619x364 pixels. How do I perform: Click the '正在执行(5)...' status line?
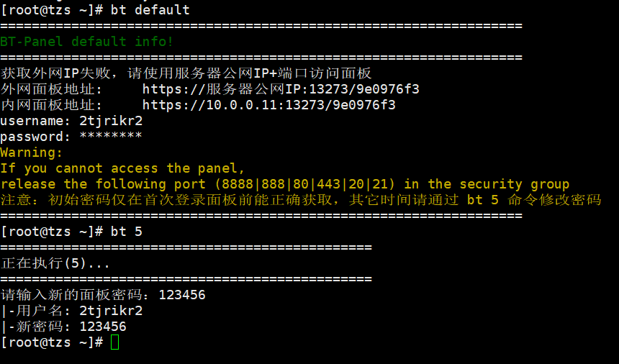coord(55,263)
